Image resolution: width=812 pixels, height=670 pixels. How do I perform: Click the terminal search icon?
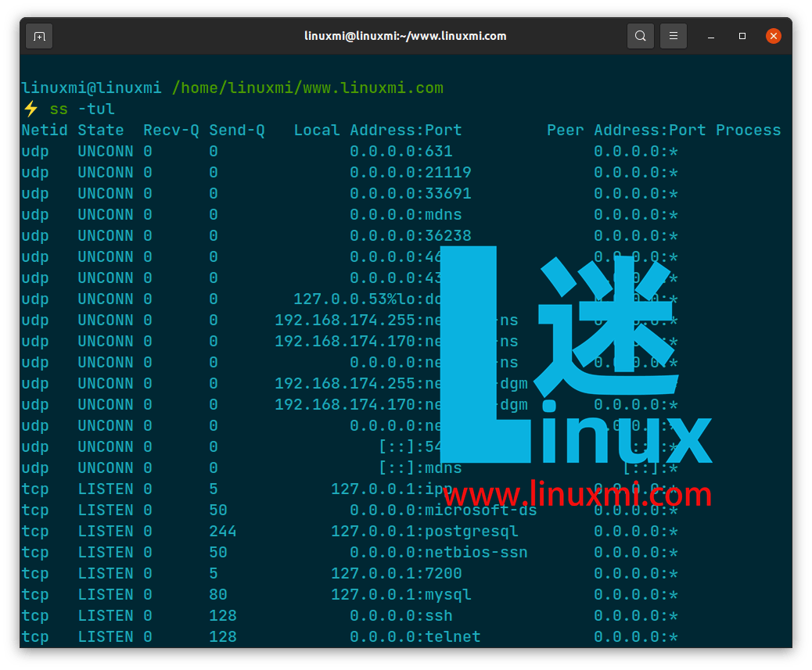coord(640,36)
